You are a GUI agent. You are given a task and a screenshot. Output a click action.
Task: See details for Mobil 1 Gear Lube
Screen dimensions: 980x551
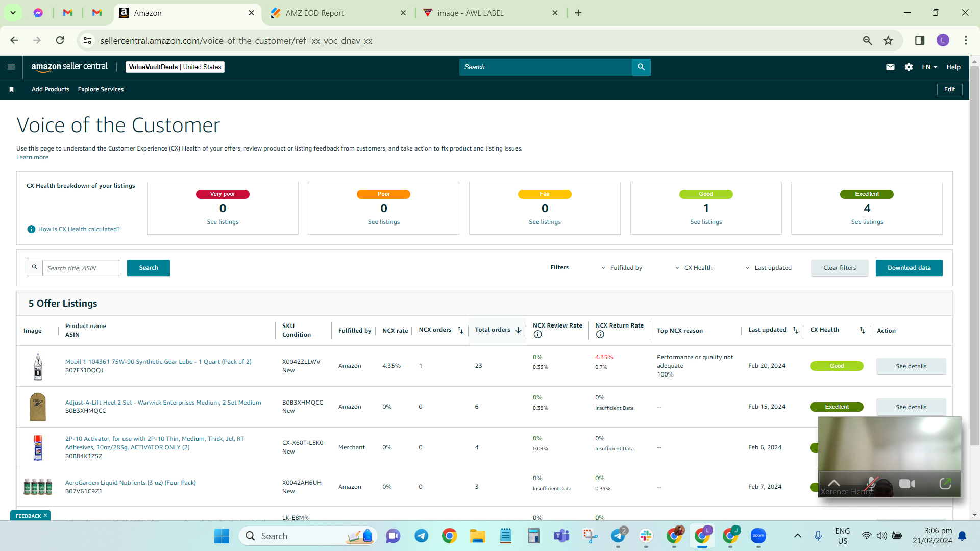911,366
